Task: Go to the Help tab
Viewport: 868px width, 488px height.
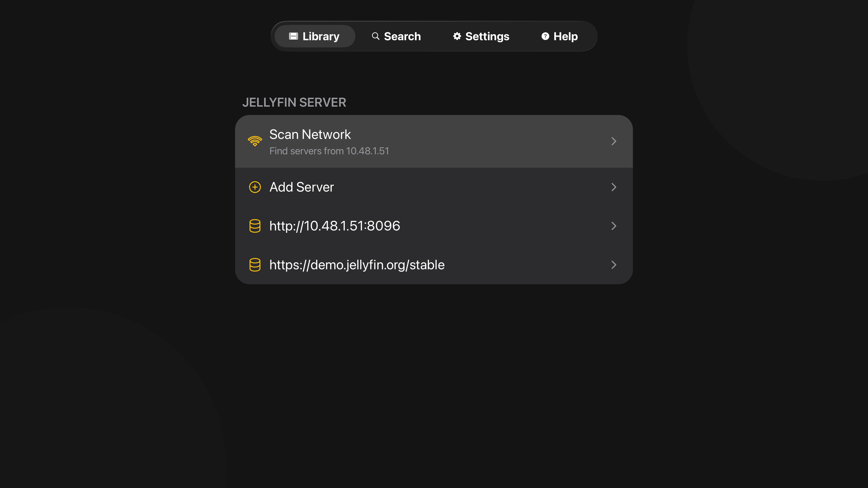Action: point(560,36)
